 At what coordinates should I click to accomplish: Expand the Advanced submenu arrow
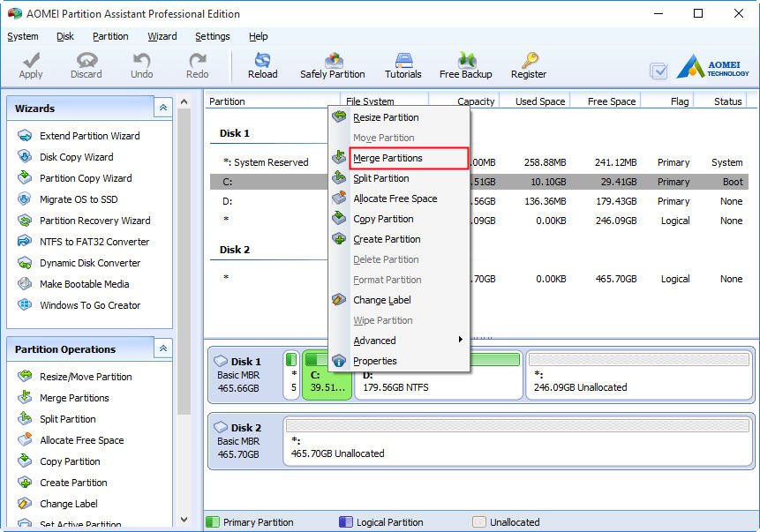tap(461, 339)
